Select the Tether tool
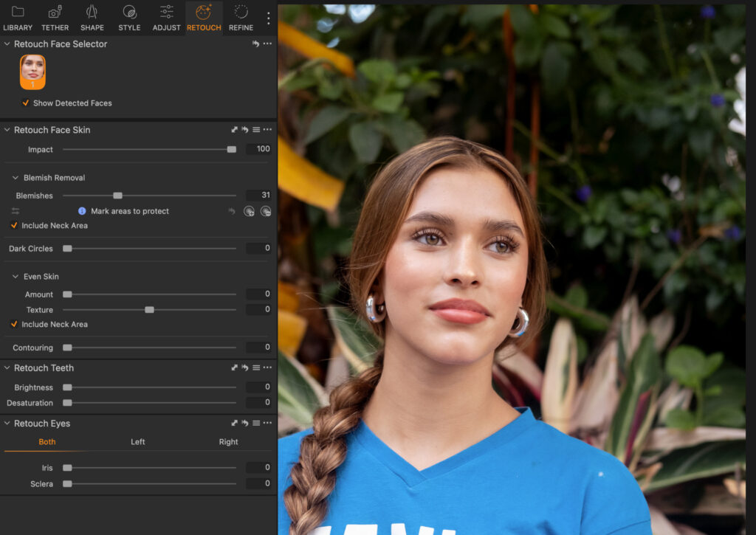The height and width of the screenshot is (535, 756). coord(54,18)
